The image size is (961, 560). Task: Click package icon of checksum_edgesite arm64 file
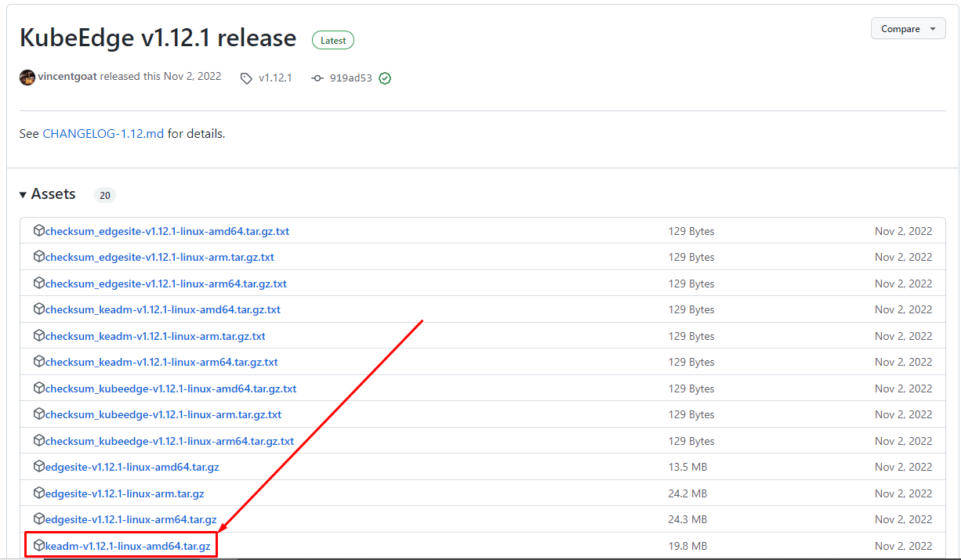tap(39, 284)
